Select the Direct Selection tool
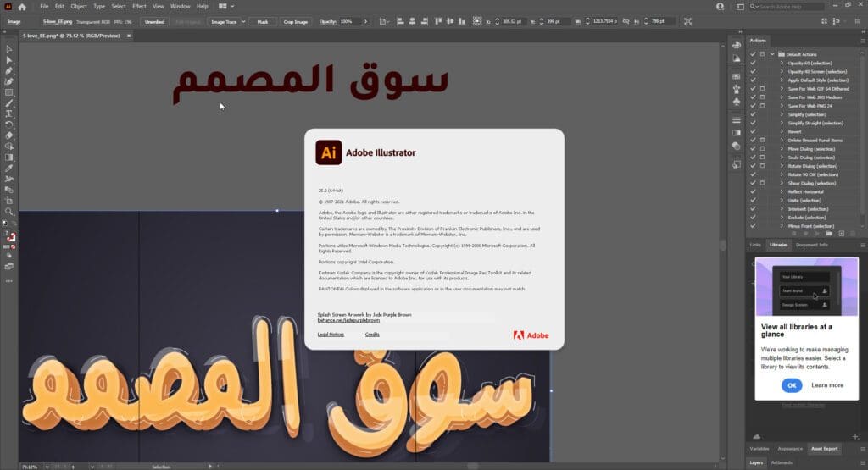This screenshot has width=868, height=470. [x=8, y=60]
